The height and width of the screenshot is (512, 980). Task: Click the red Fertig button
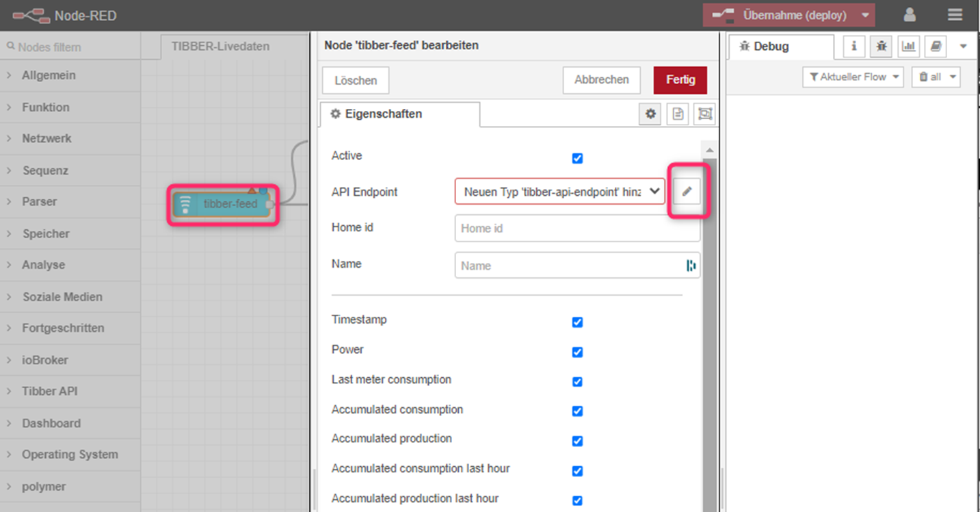pos(680,80)
